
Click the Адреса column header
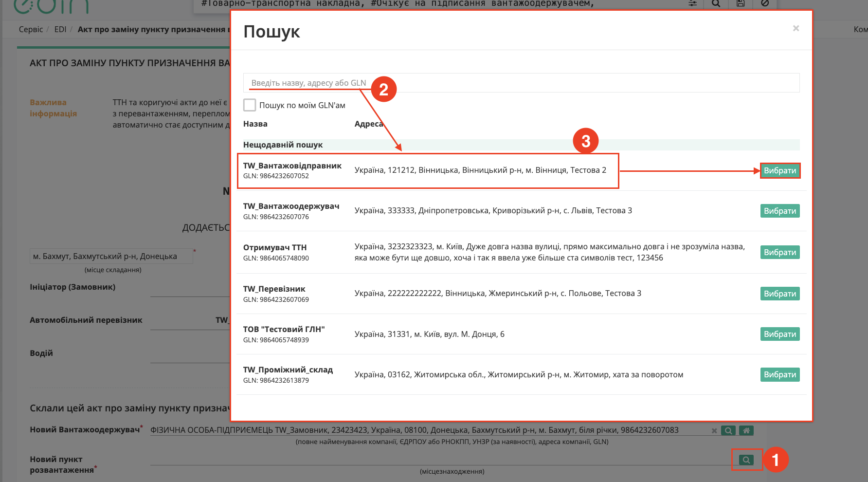369,124
